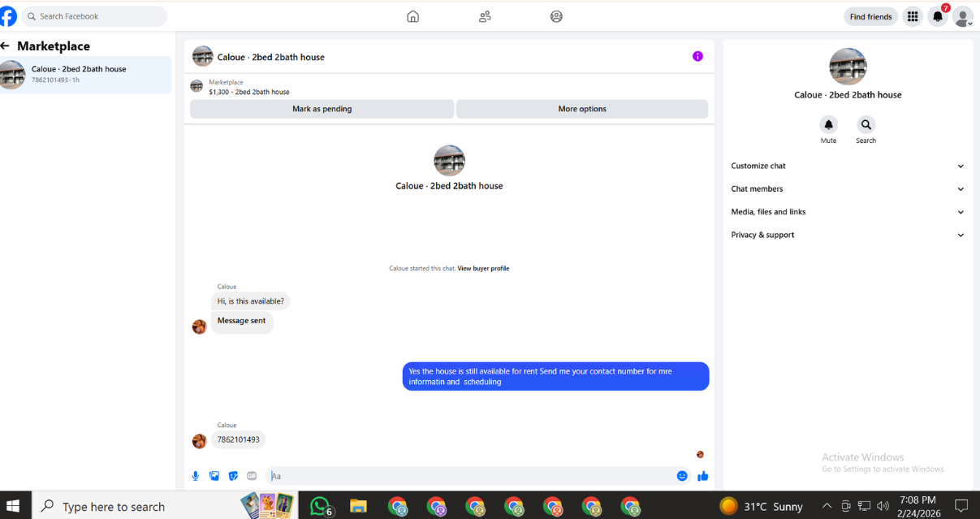Click the 'Hi, is this available?' message
Viewport: 980px width, 519px height.
pos(250,301)
